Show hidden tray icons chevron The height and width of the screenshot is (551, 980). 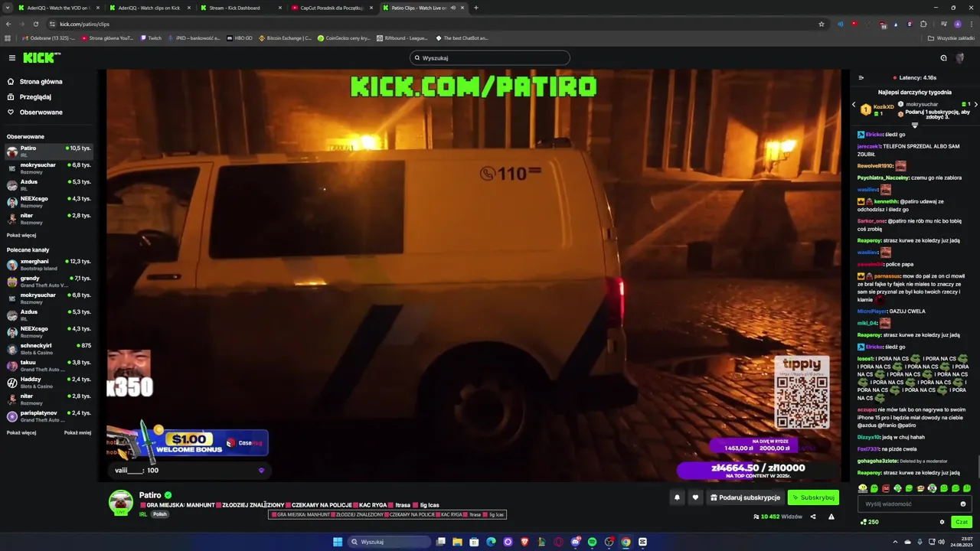pyautogui.click(x=895, y=542)
